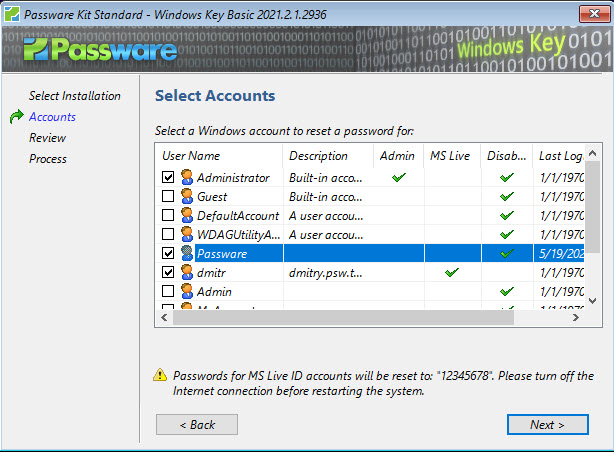Click horizontal scrollbar left arrow
This screenshot has height=452, width=614.
point(164,317)
